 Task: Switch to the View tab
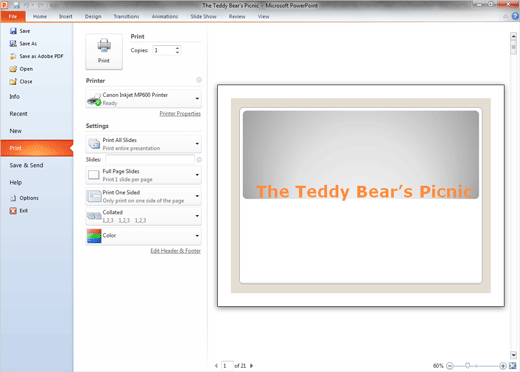tap(263, 16)
